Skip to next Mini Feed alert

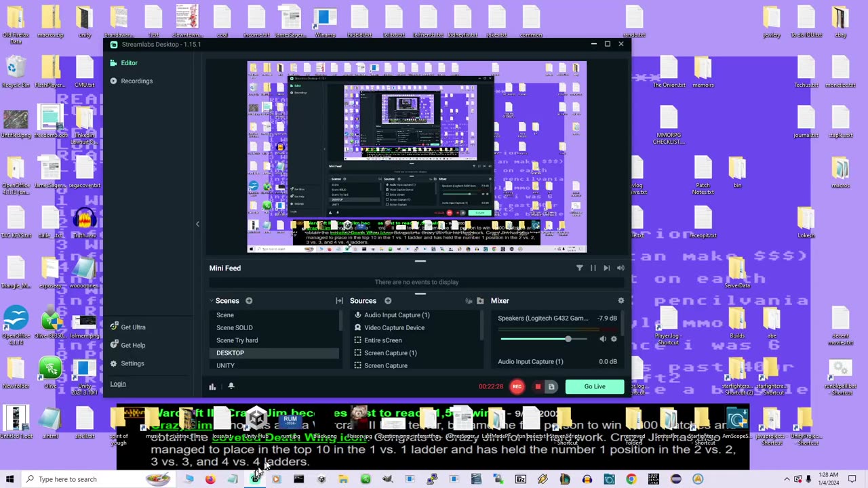tap(606, 268)
